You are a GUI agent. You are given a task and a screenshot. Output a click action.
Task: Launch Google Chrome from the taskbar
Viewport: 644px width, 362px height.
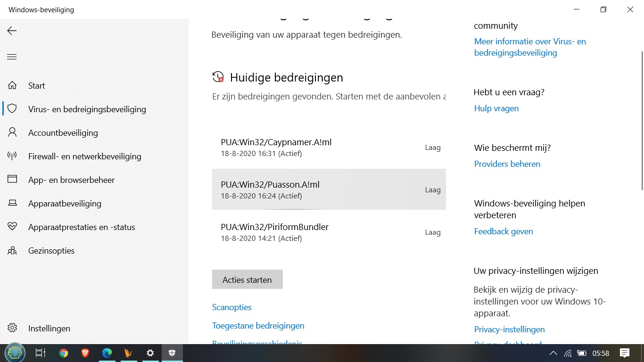[64, 353]
